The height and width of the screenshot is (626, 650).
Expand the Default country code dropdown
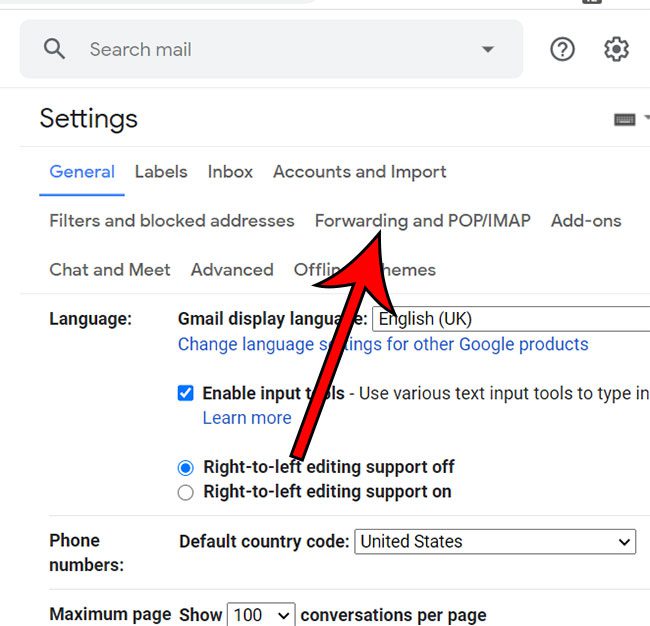(x=495, y=542)
